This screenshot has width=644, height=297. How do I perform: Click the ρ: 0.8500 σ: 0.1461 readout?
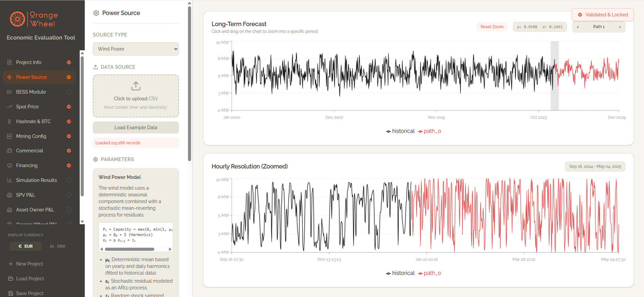coord(540,27)
